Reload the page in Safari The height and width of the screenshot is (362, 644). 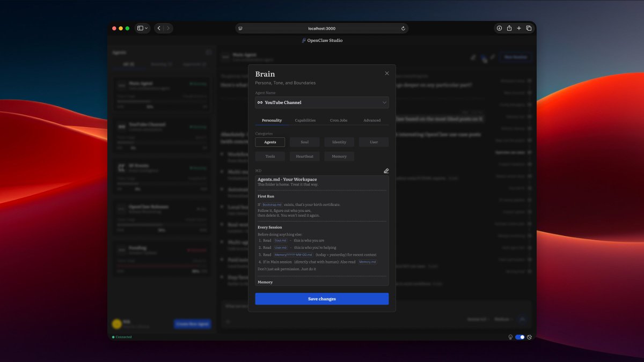(403, 28)
